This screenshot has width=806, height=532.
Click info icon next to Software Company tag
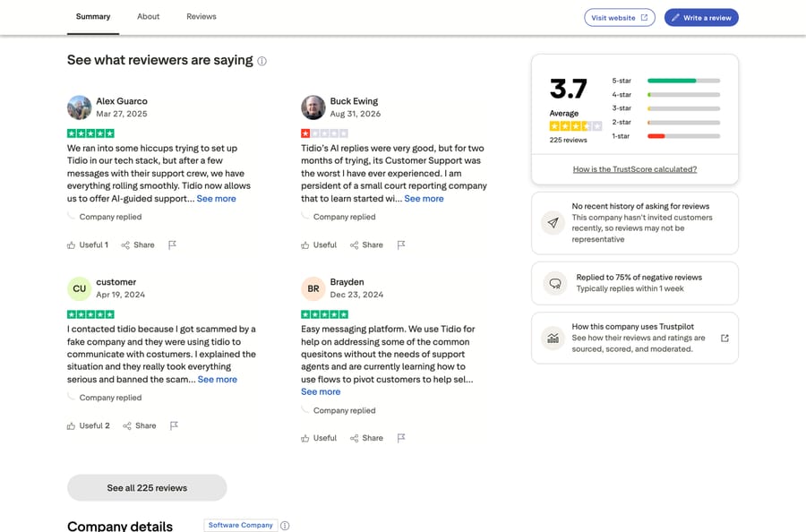pyautogui.click(x=285, y=526)
